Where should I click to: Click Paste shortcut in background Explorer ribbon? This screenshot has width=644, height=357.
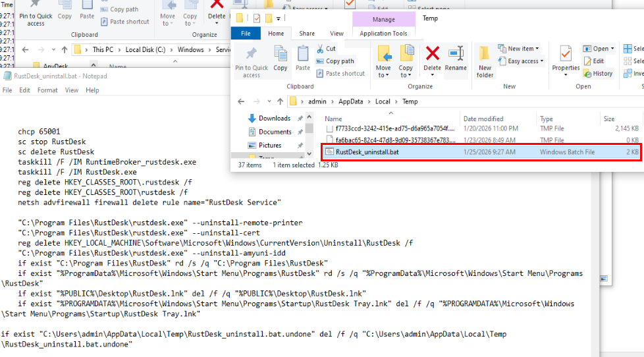[125, 21]
